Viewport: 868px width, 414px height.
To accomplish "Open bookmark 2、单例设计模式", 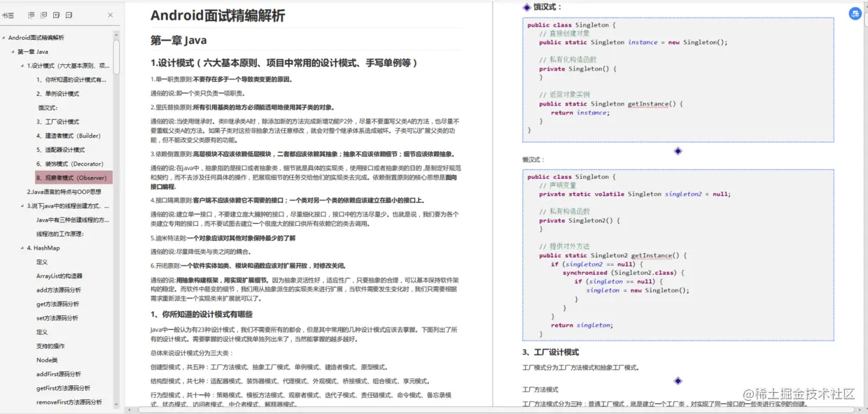I will 58,94.
